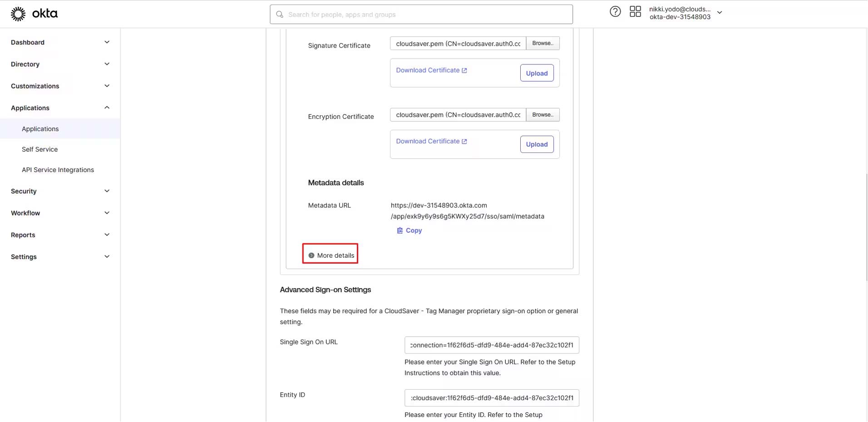This screenshot has width=868, height=422.
Task: Click the Okta logo
Action: coord(34,14)
